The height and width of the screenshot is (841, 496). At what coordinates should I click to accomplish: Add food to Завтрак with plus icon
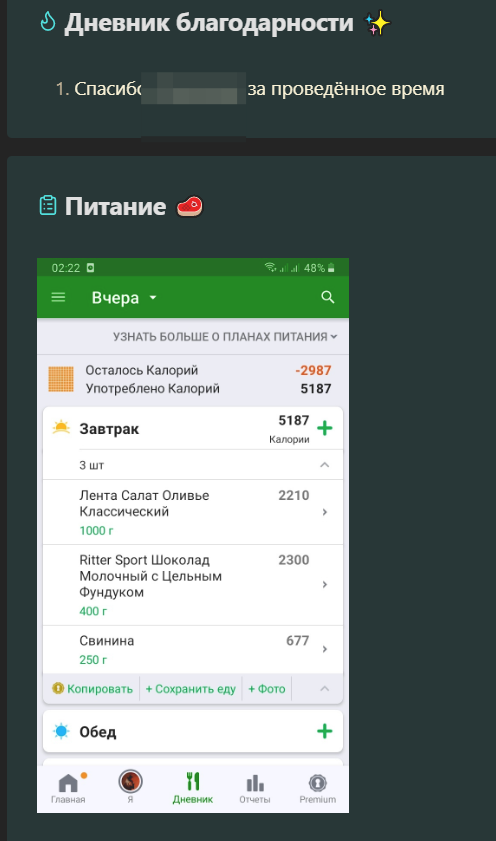(324, 428)
